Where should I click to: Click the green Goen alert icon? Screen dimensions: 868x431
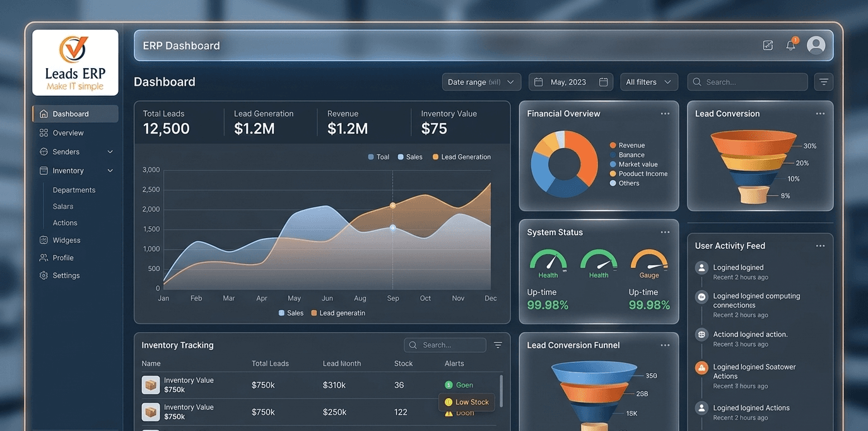pos(449,385)
